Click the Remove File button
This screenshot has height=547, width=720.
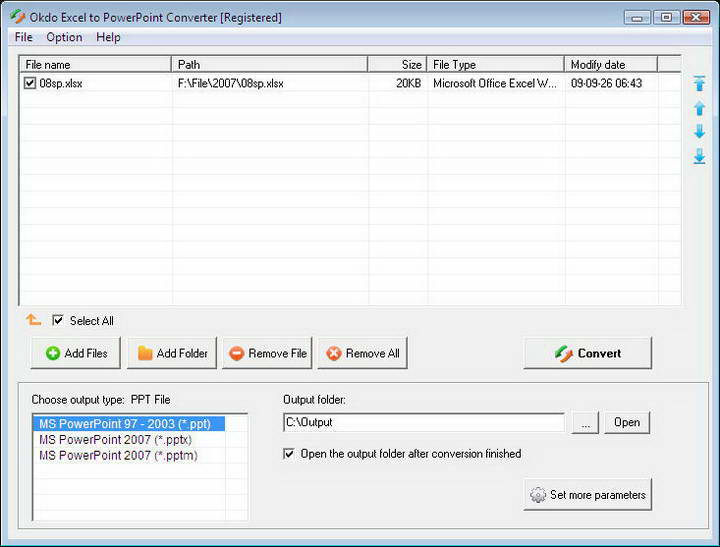click(x=267, y=353)
